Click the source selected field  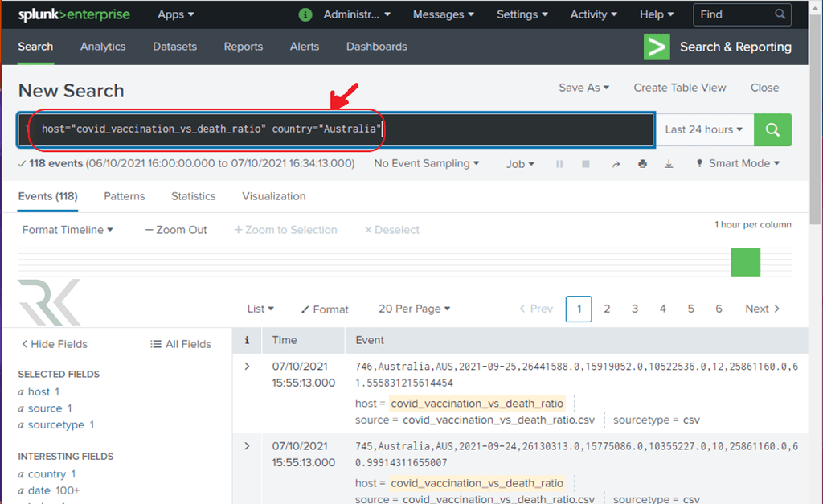coord(45,408)
